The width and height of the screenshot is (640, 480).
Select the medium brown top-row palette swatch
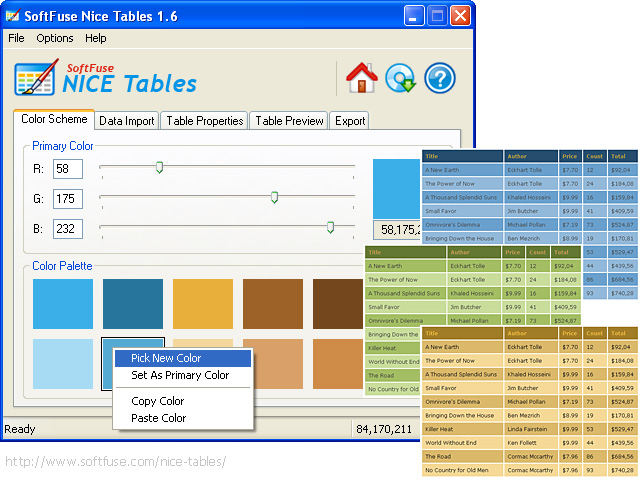point(273,304)
